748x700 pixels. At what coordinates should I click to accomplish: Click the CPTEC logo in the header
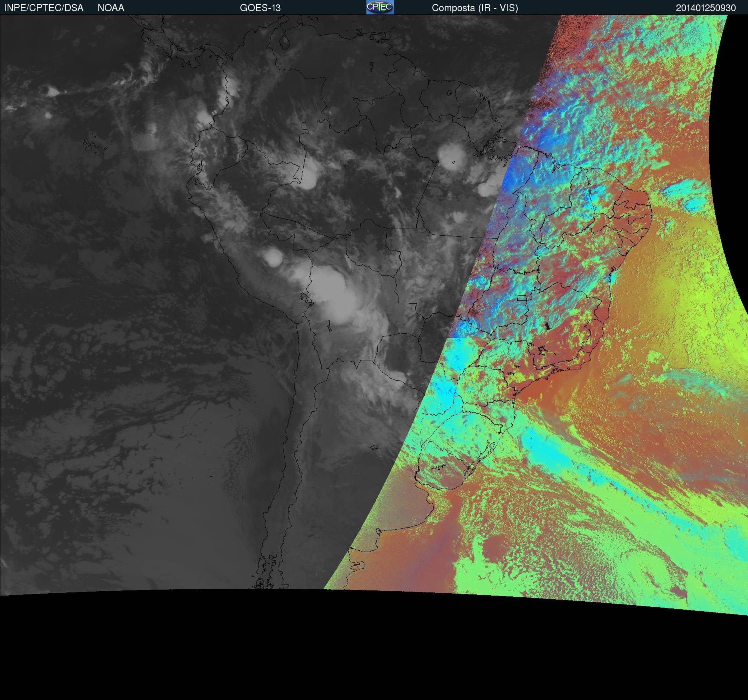pyautogui.click(x=380, y=7)
